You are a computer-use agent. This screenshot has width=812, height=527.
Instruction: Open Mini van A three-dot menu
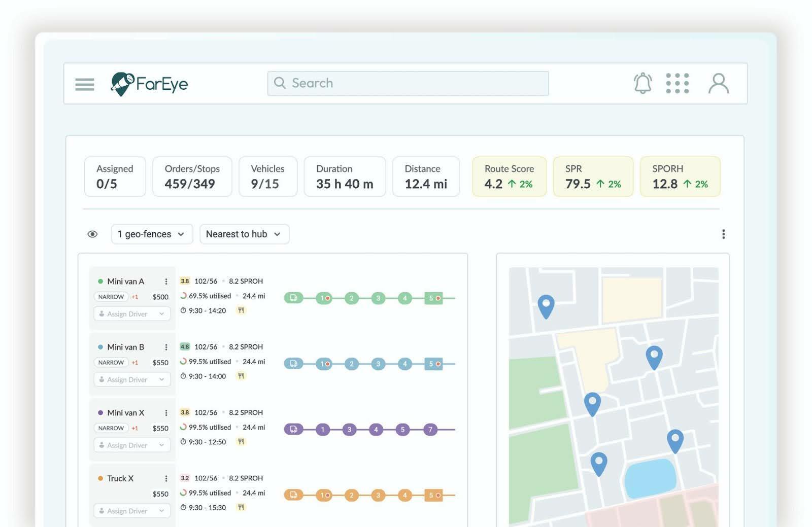point(166,282)
